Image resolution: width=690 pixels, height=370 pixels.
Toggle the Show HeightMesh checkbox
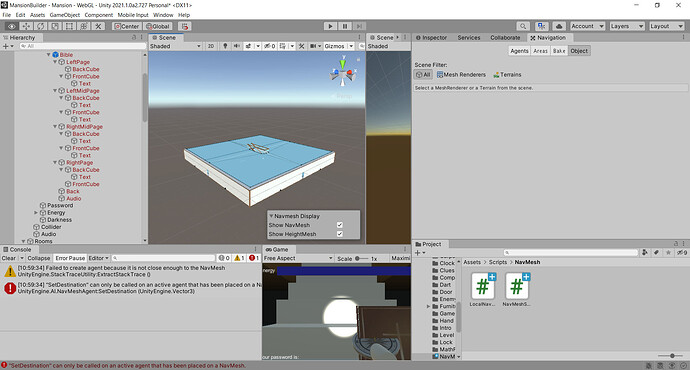tap(340, 234)
